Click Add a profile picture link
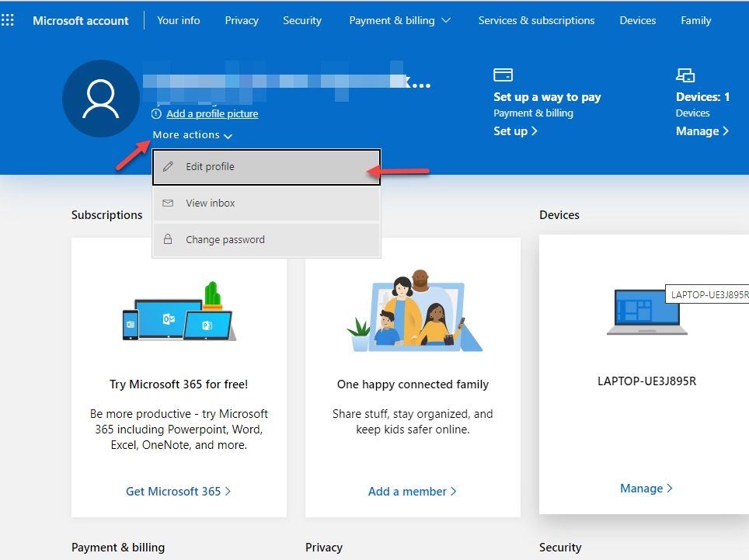Screen dimensions: 749x560 [212, 114]
